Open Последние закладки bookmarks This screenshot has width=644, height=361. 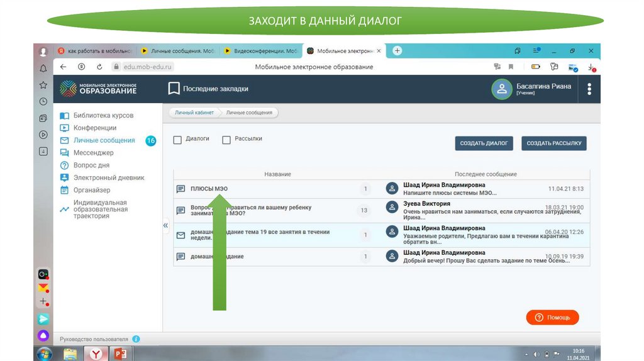pyautogui.click(x=208, y=89)
